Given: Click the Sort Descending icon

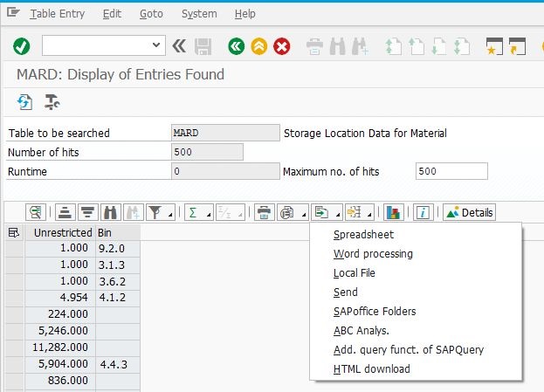Looking at the screenshot, I should (x=88, y=212).
